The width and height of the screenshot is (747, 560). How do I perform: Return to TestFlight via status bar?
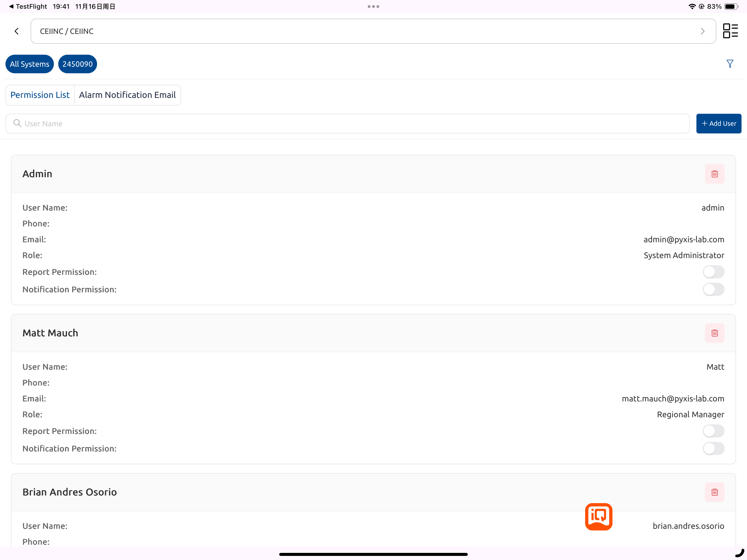coord(28,6)
